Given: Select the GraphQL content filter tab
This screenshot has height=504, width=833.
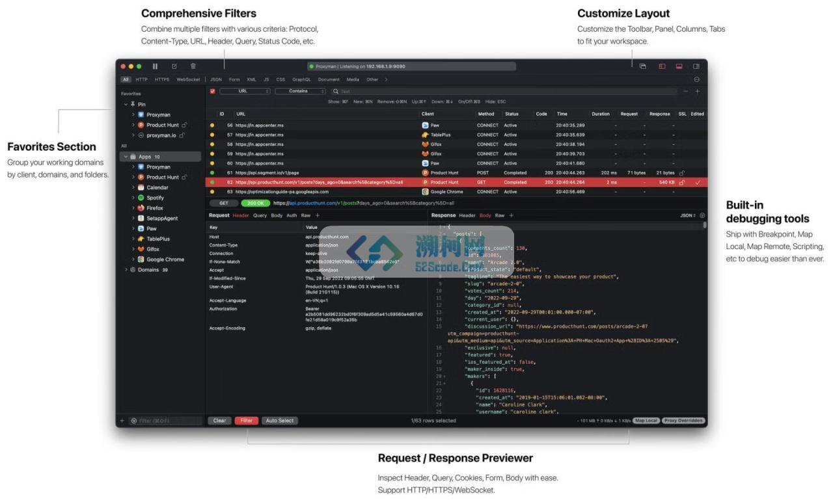Looking at the screenshot, I should [301, 79].
